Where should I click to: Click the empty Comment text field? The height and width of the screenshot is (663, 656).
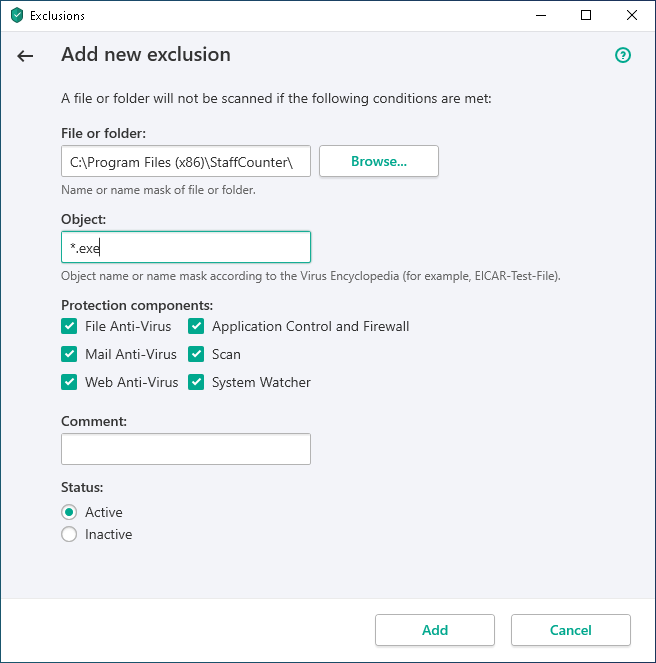pyautogui.click(x=186, y=449)
